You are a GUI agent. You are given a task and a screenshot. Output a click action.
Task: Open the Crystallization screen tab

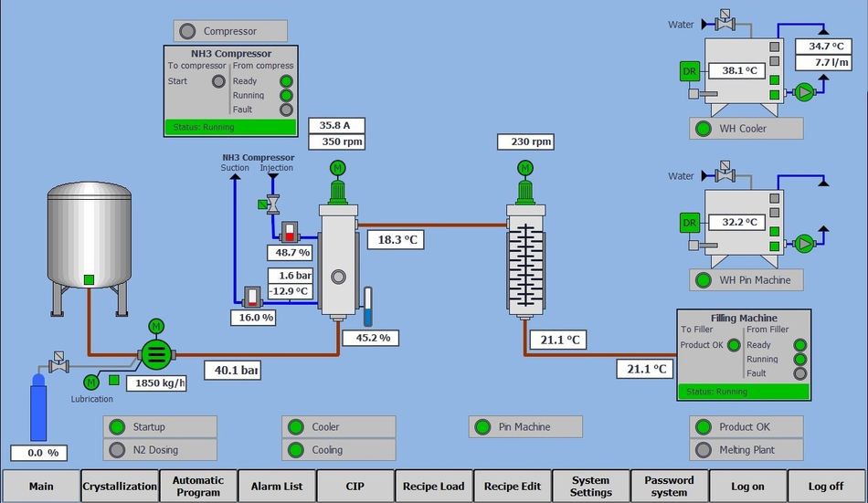click(120, 487)
